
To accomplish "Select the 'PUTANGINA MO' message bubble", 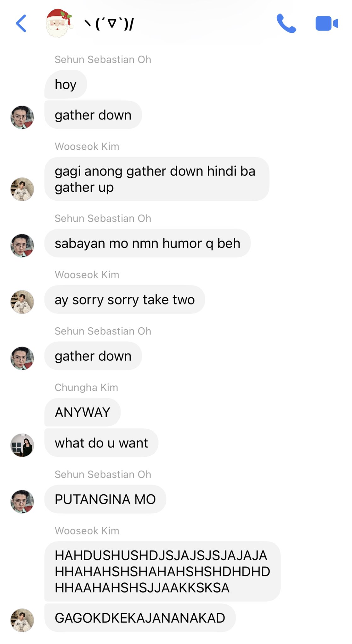I will (x=105, y=499).
